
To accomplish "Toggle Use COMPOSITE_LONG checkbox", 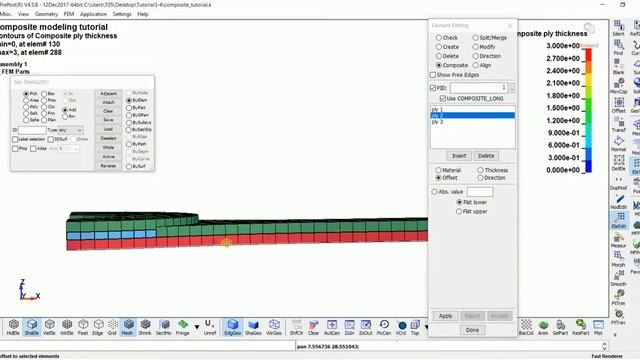I will coord(443,99).
